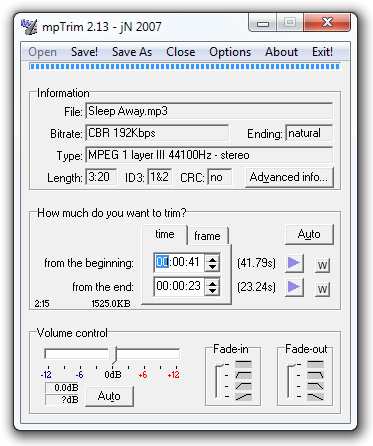Decrease the end trim time with down arrow
The height and width of the screenshot is (446, 373).
[212, 291]
